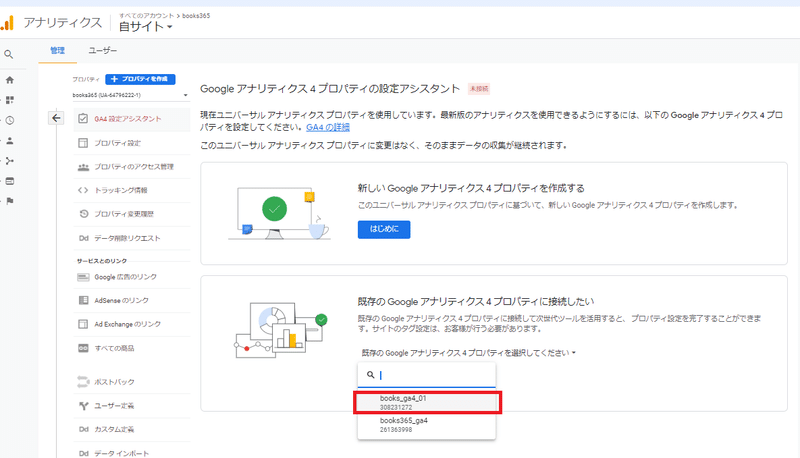
Task: Open the Home icon in sidebar
Action: [x=9, y=79]
